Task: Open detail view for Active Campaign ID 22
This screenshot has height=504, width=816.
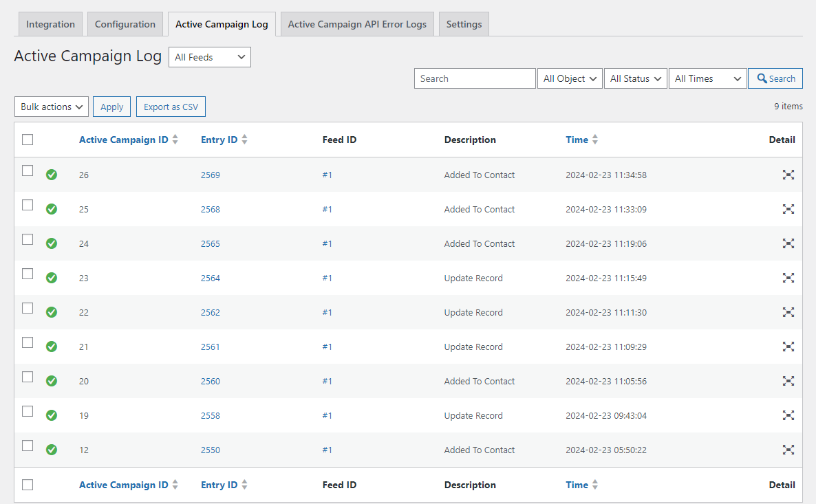Action: tap(788, 312)
